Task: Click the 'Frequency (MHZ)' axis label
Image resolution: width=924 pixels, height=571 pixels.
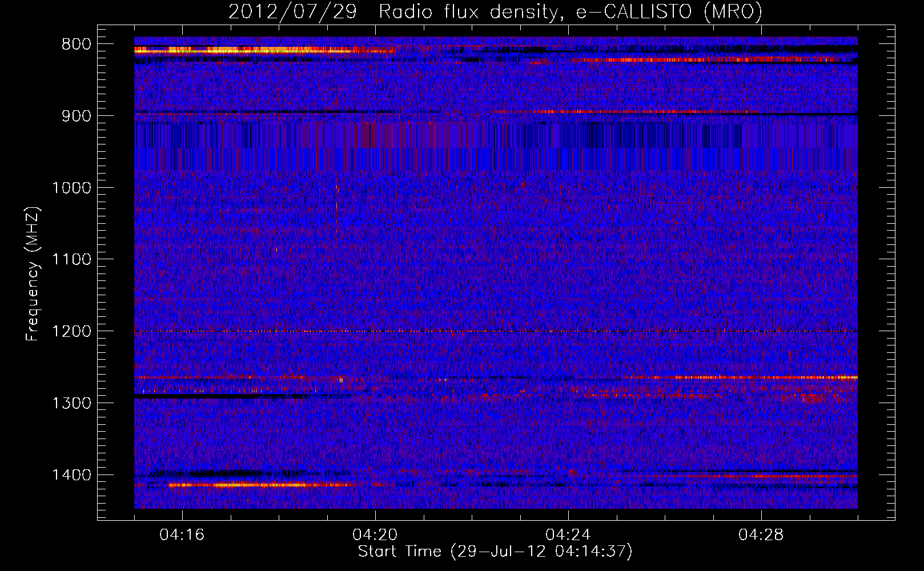Action: tap(32, 274)
